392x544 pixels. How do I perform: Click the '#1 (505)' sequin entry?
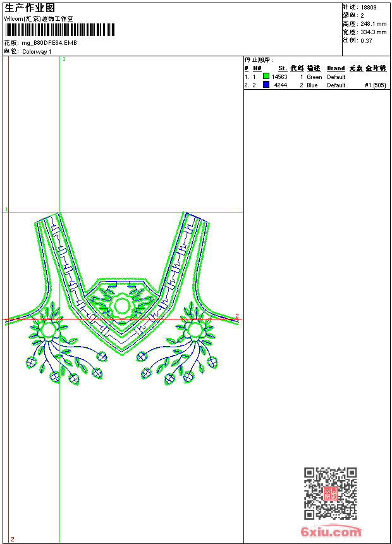coord(376,85)
